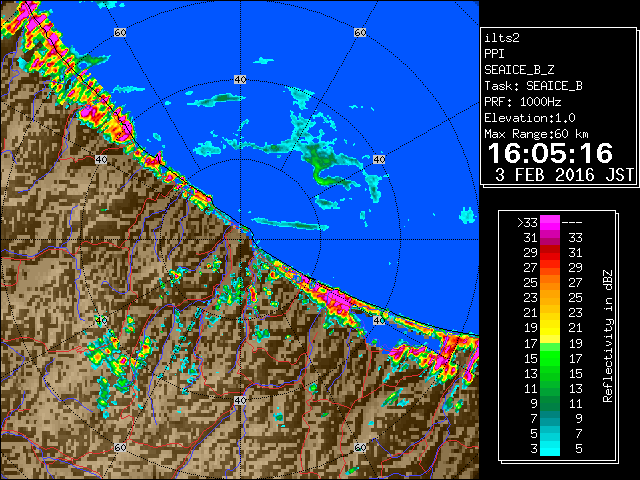Click the 'Reflectivity in dBZ' legend title
Screen dimensions: 640x480
[608, 336]
